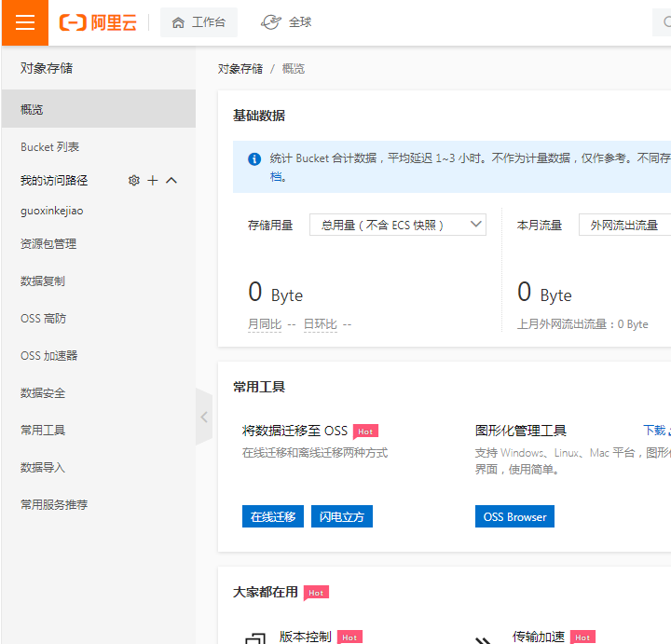This screenshot has height=644, width=671.
Task: Click the 对象存储 breadcrumb link
Action: coord(240,69)
